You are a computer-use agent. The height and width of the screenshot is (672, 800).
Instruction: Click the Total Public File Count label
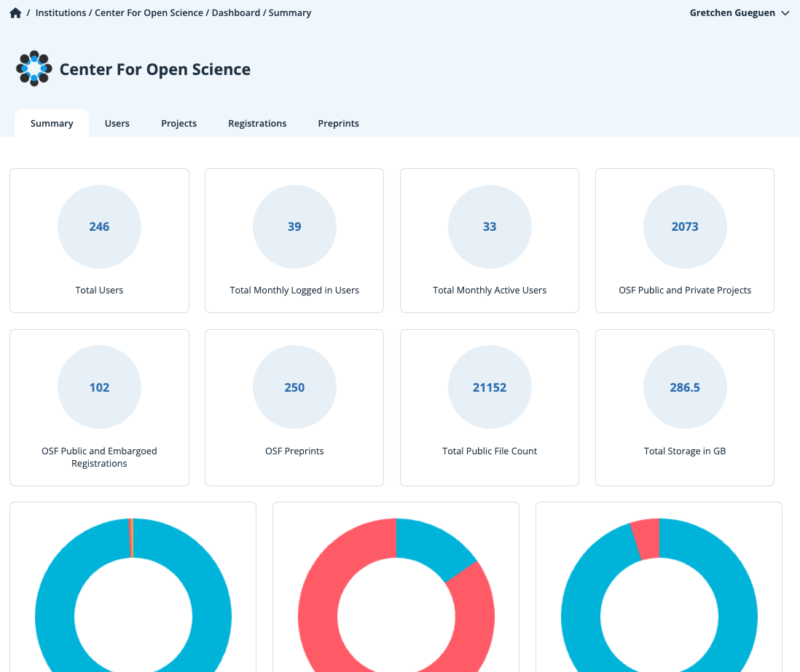(x=490, y=451)
